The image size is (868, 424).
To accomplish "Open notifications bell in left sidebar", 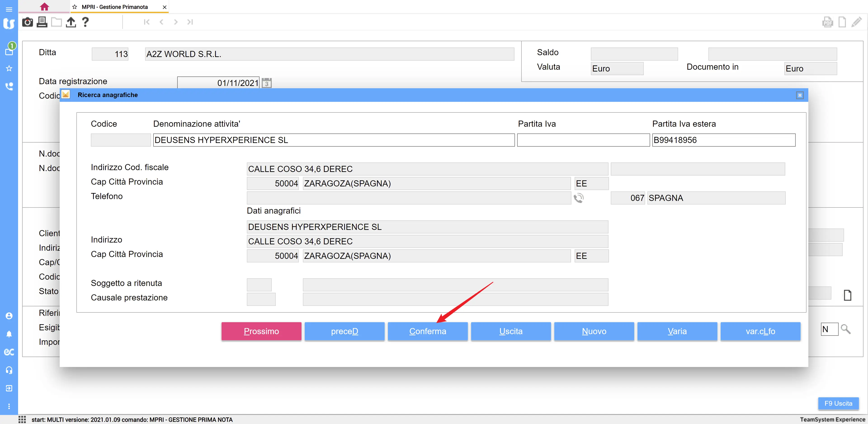I will coord(9,334).
